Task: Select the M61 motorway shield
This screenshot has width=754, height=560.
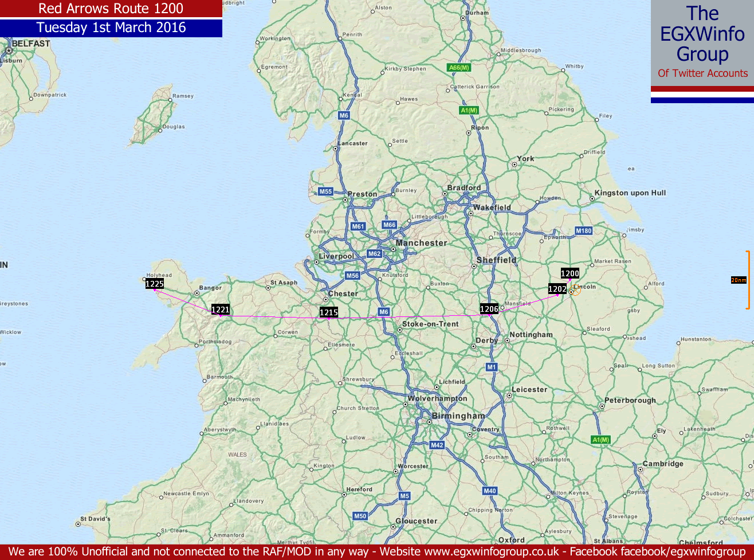Action: (358, 226)
